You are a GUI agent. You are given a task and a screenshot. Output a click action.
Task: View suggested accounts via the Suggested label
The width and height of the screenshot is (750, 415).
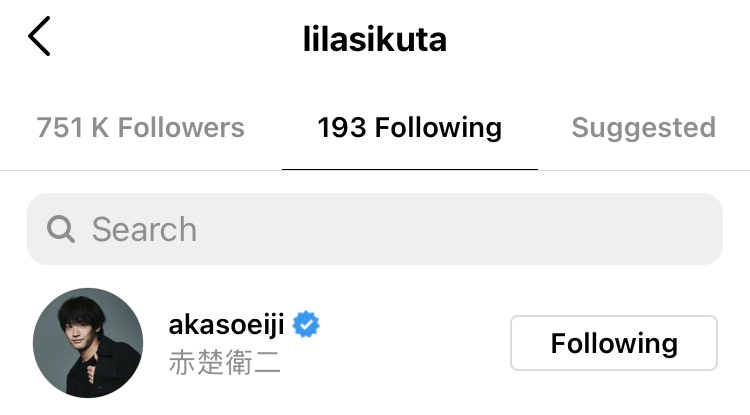click(x=644, y=128)
